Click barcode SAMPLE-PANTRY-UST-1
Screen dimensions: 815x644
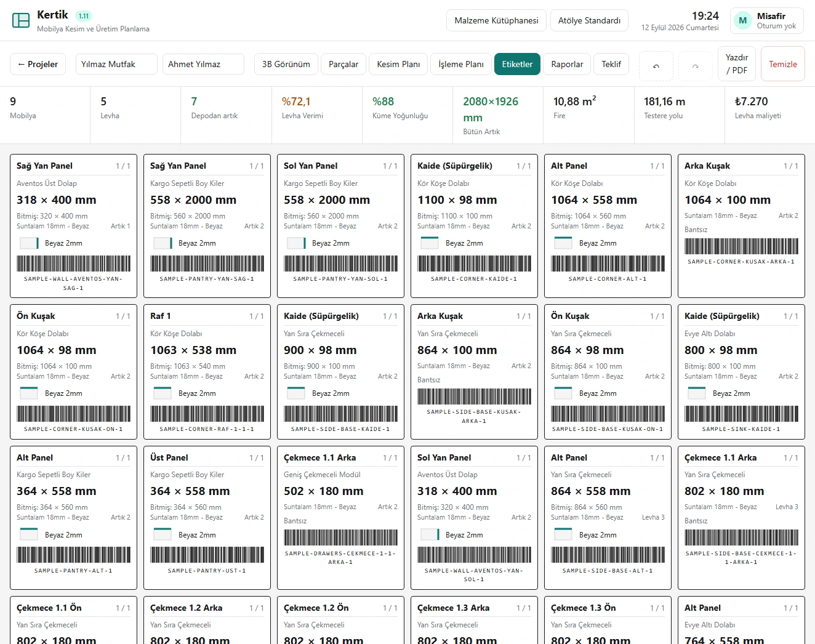(x=207, y=555)
